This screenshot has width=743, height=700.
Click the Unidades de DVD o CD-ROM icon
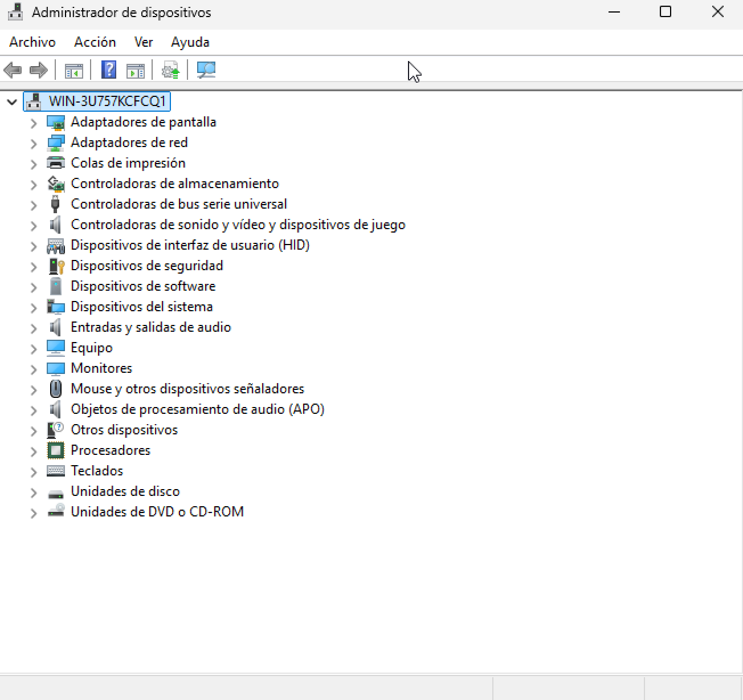coord(56,511)
